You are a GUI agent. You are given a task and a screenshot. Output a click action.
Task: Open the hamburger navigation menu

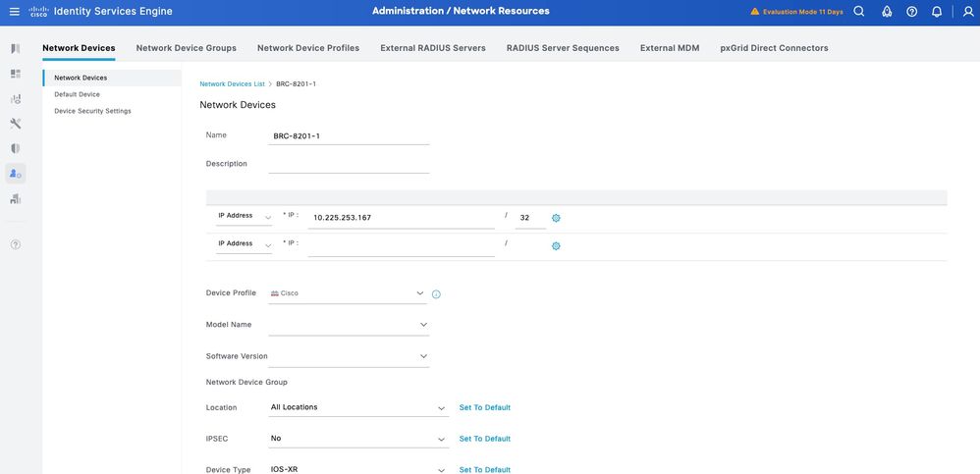click(15, 12)
